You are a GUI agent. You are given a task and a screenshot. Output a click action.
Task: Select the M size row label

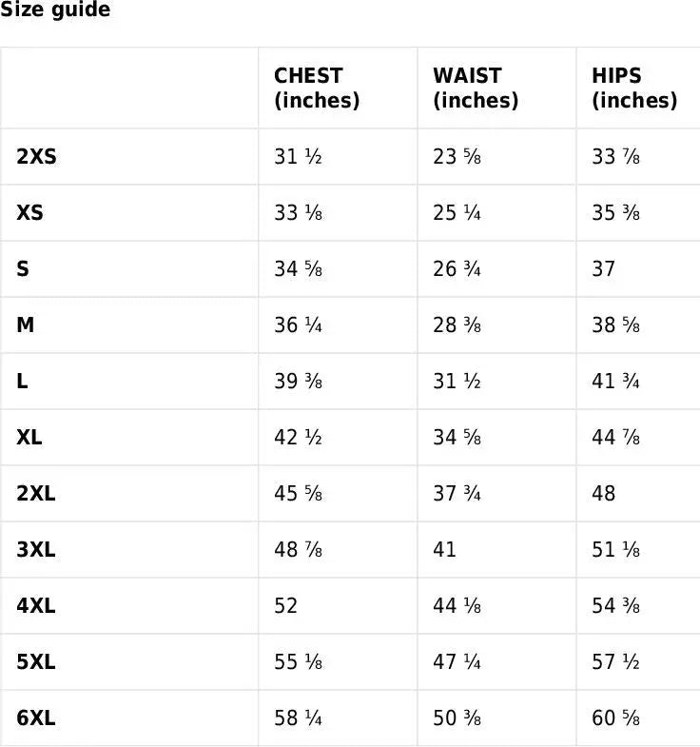tap(26, 325)
